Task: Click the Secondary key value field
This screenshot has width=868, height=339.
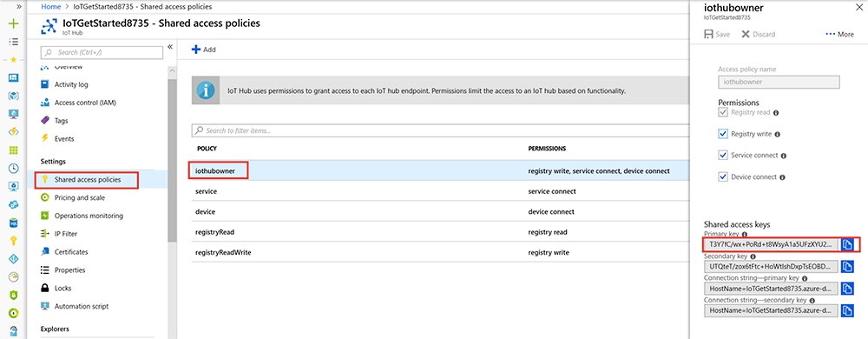Action: (771, 267)
